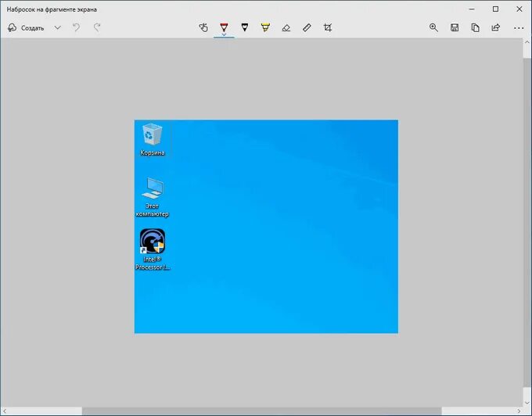This screenshot has width=532, height=416.
Task: Click the vertical scrollbar up arrow
Action: tap(527, 42)
